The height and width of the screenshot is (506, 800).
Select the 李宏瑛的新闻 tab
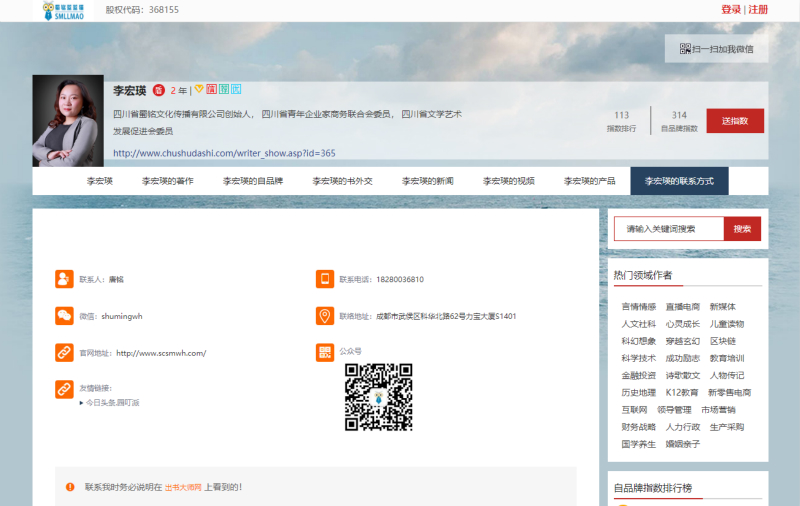(x=428, y=181)
